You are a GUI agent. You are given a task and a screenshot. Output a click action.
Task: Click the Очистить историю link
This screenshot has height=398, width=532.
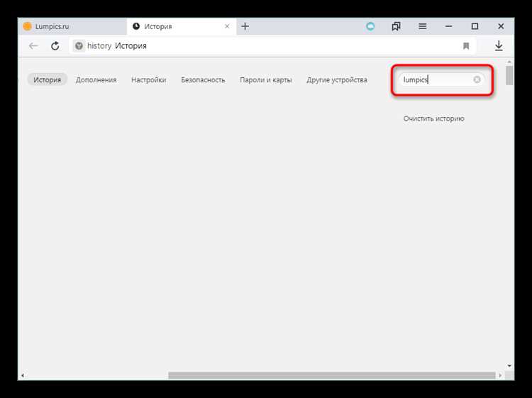(433, 118)
